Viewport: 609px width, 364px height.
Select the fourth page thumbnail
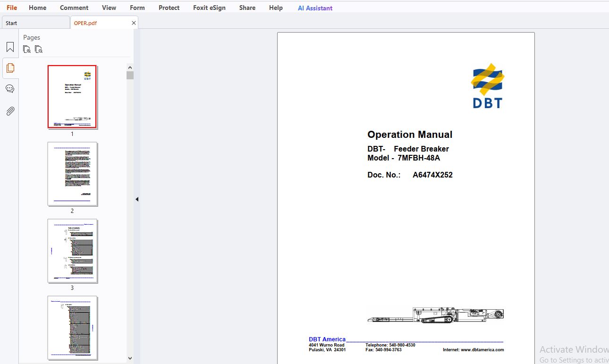[x=72, y=328]
